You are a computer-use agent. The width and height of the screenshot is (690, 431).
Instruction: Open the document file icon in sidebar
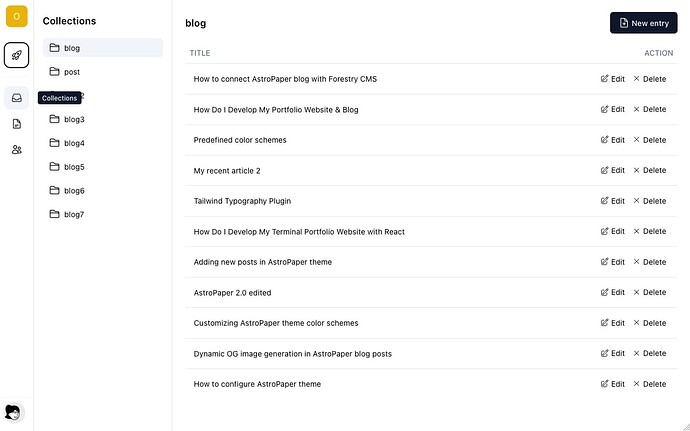16,124
